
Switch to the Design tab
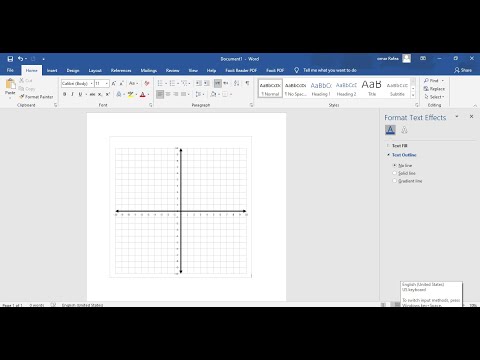(73, 70)
